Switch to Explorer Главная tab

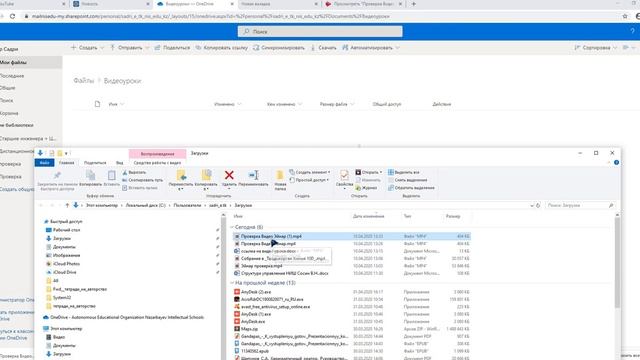(67, 162)
